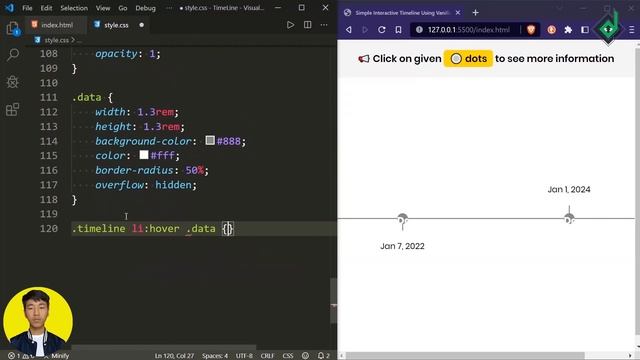Click the border-radius property on line 116

coord(134,170)
